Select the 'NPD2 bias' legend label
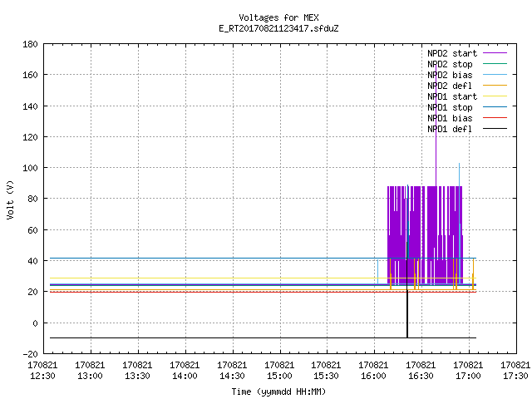 [x=450, y=75]
